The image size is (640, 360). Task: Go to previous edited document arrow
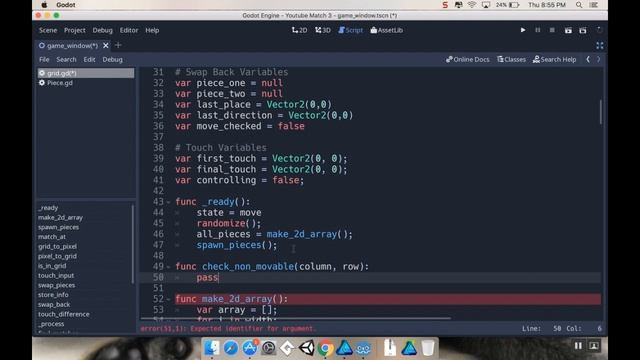588,60
